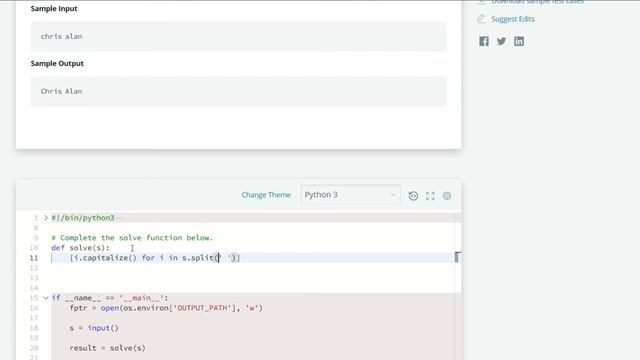Reset code with the restore icon

pos(413,196)
